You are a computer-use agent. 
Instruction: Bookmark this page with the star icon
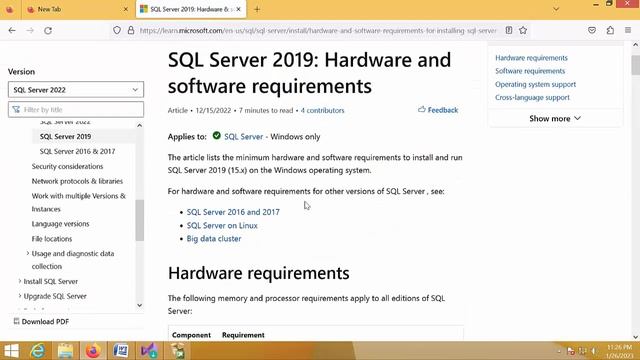click(x=523, y=30)
